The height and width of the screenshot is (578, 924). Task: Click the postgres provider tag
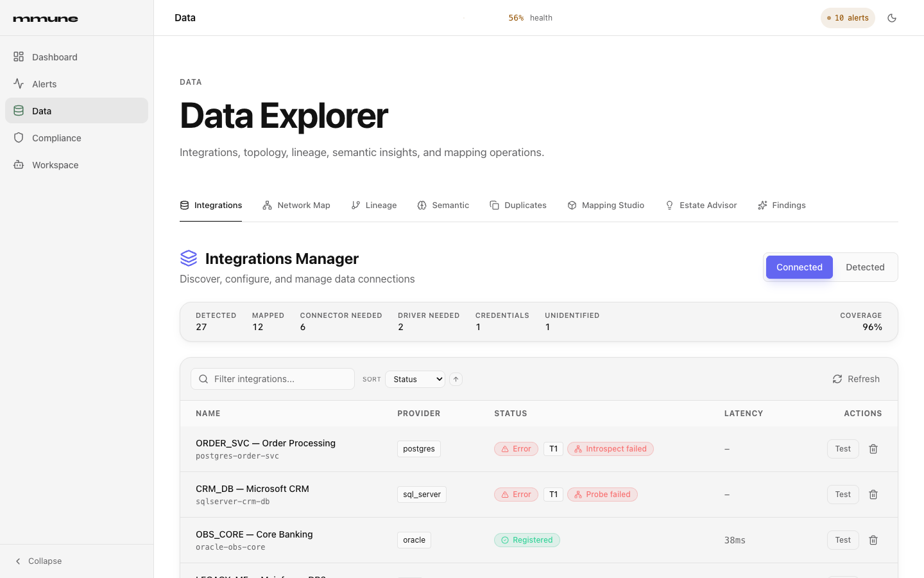419,449
